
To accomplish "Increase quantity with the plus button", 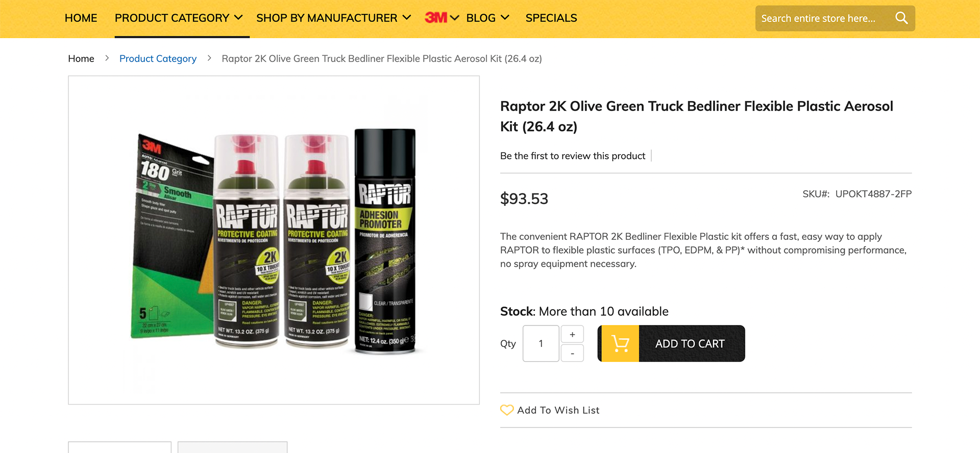I will click(572, 335).
